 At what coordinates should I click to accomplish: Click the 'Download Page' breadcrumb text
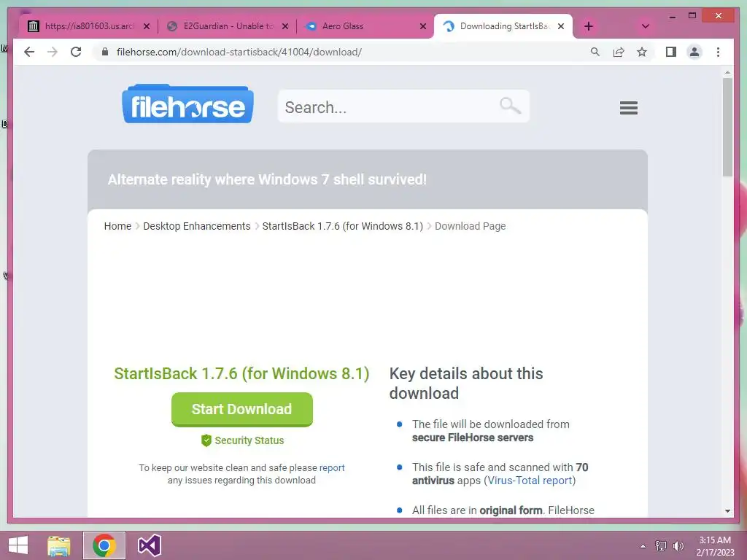tap(471, 226)
